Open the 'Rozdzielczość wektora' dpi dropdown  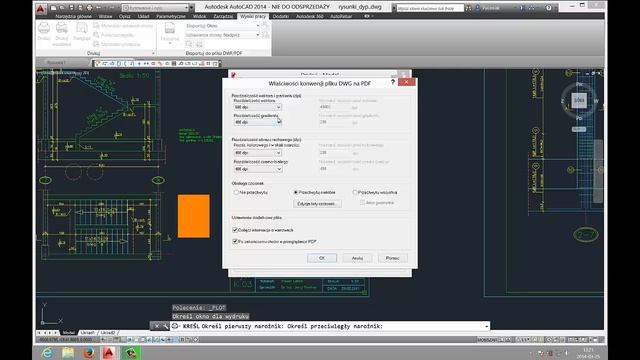[x=258, y=107]
